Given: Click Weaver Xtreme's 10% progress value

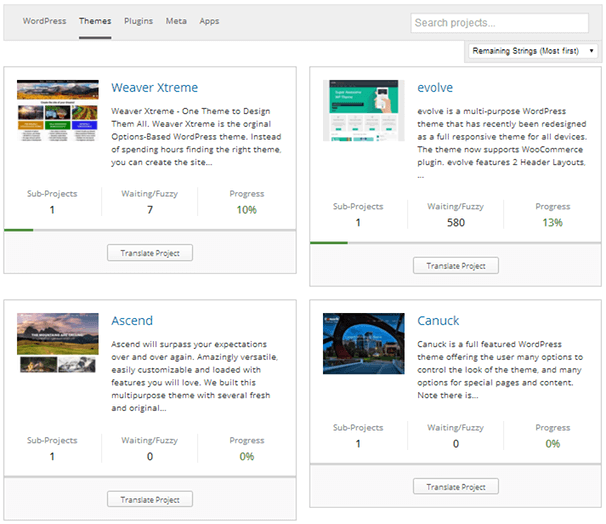Looking at the screenshot, I should 247,210.
